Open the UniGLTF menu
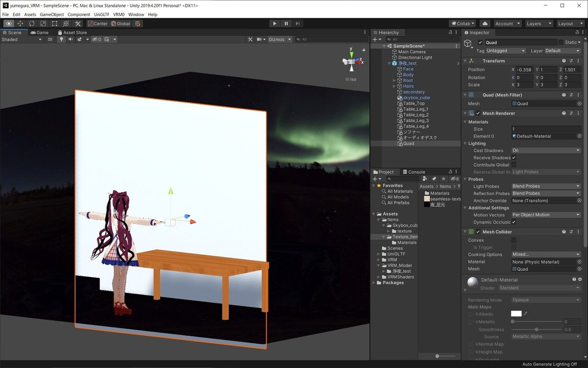 102,15
